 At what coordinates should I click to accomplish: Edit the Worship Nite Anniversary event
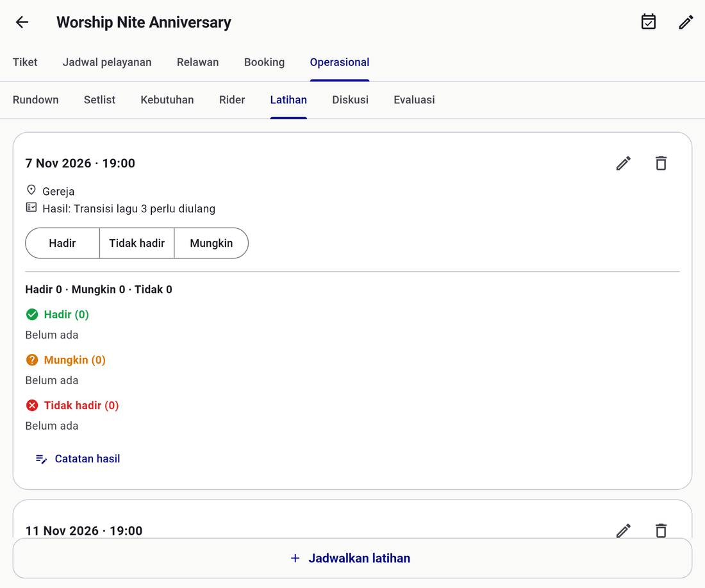686,22
